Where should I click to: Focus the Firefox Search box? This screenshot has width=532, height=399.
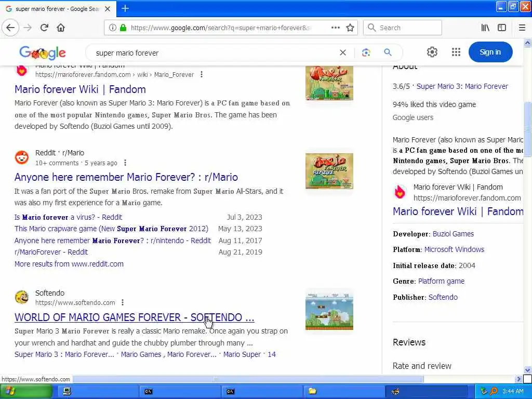[x=403, y=28]
